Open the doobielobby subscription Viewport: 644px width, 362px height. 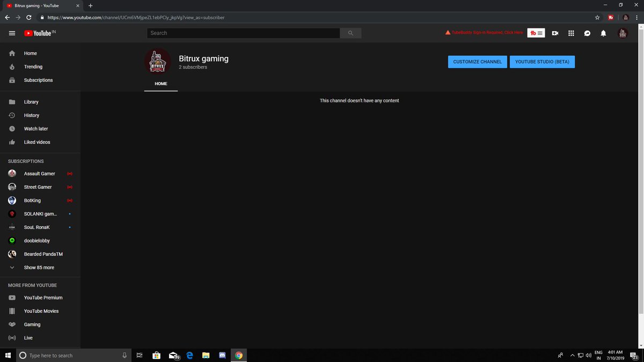point(40,241)
